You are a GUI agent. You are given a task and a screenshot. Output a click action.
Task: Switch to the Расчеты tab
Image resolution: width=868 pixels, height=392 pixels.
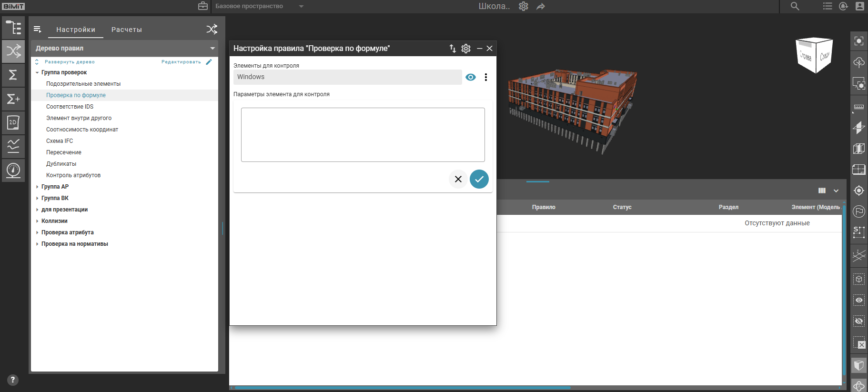(127, 30)
